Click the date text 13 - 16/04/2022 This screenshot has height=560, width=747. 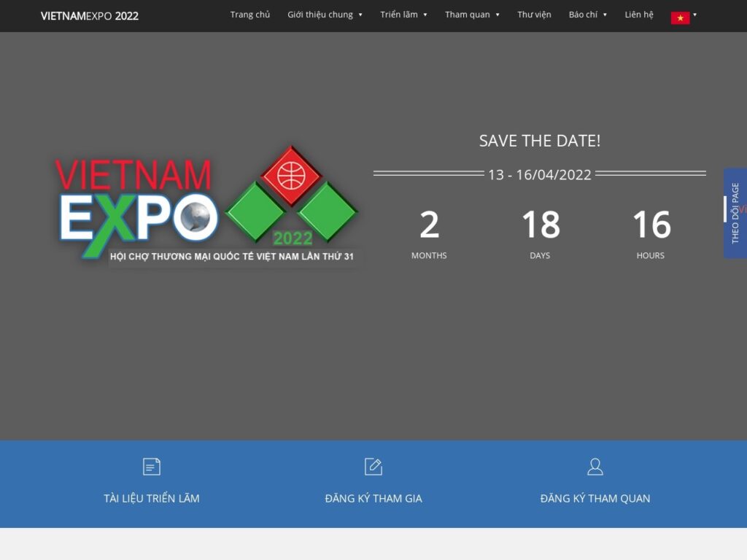tap(540, 175)
